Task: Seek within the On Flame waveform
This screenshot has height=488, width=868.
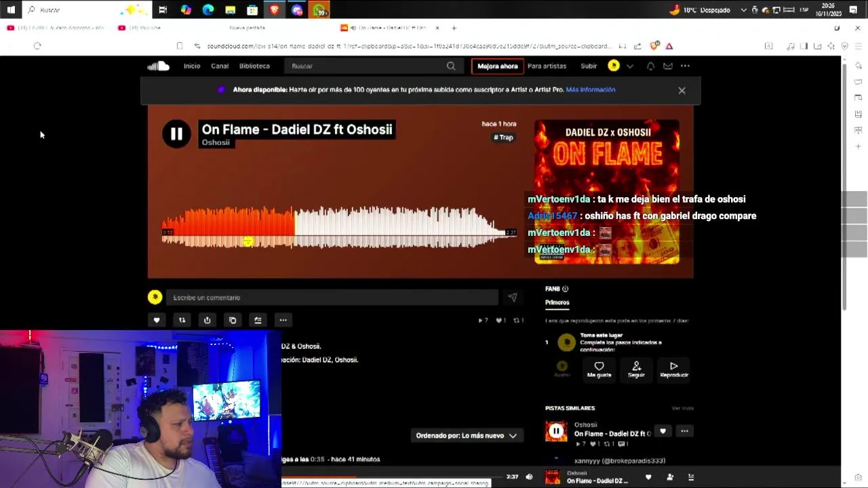Action: (339, 227)
